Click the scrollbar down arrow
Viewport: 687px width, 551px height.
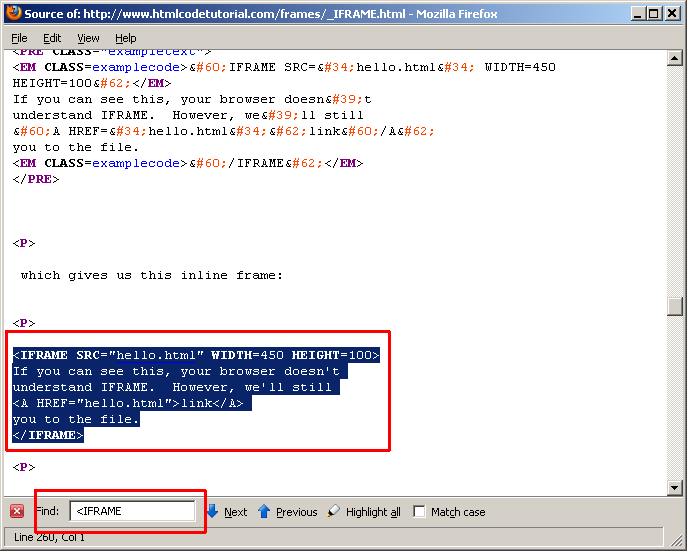coord(674,487)
